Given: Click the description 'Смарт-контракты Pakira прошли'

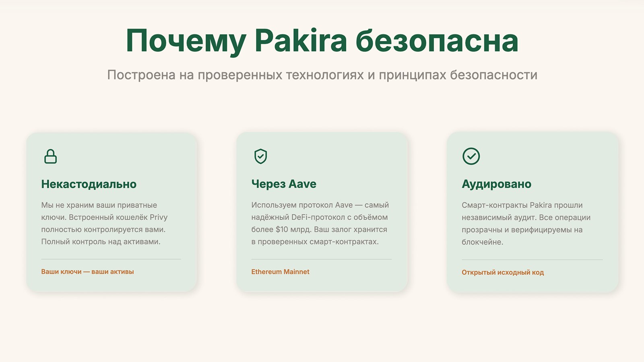Looking at the screenshot, I should click(x=526, y=224).
